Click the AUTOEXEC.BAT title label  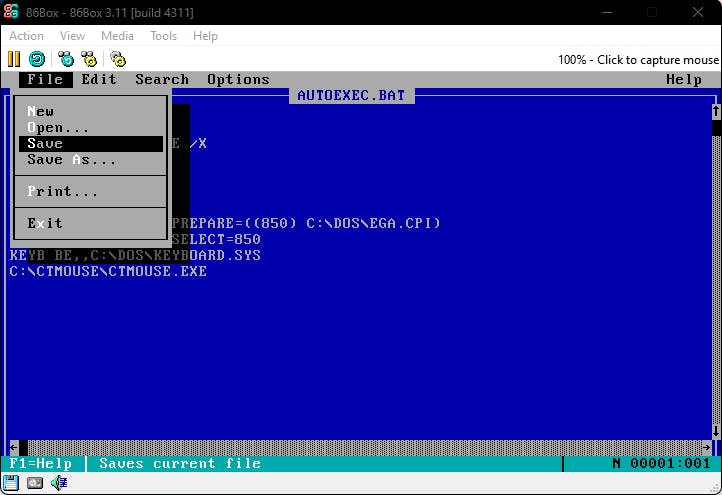pyautogui.click(x=351, y=95)
